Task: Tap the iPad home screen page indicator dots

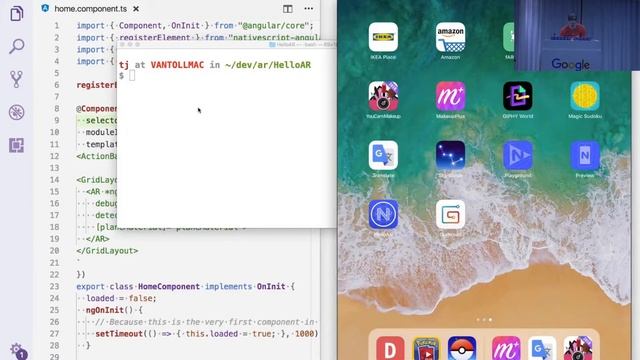Action: [x=484, y=320]
